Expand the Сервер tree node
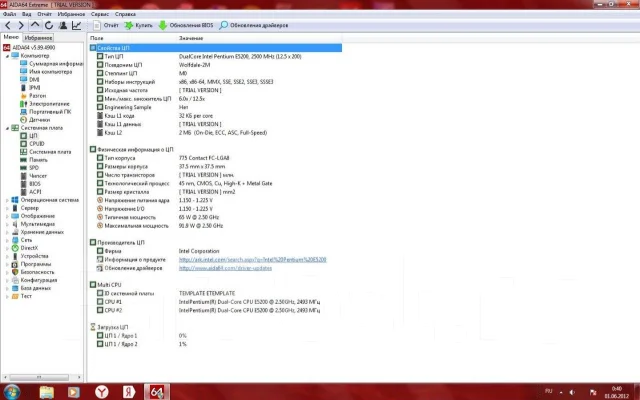Screen dimensions: 640x400 tap(7, 208)
